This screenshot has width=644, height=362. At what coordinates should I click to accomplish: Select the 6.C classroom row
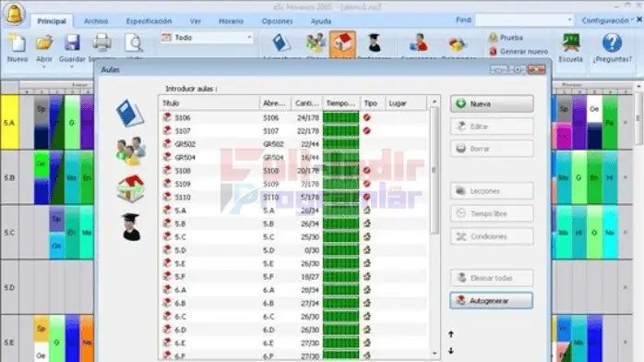point(293,317)
